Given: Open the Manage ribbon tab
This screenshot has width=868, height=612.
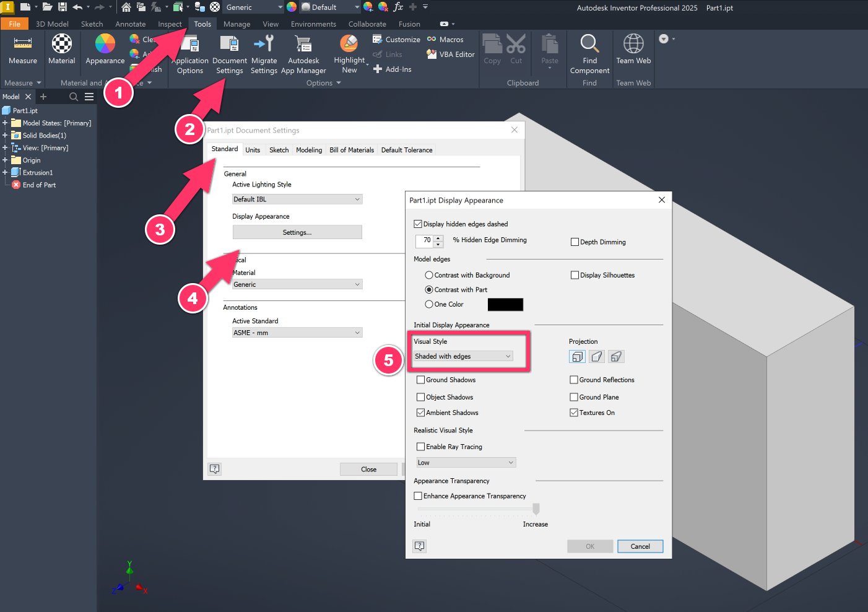Looking at the screenshot, I should [237, 24].
